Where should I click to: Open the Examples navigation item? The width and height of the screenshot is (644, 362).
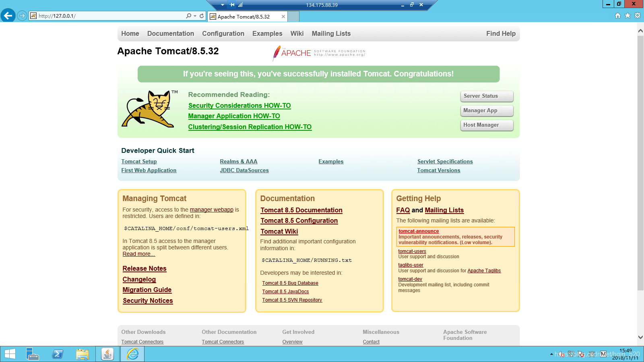267,34
